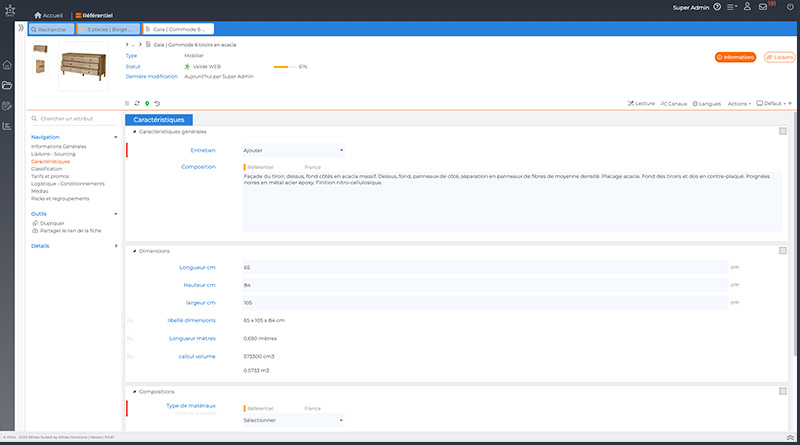Click the green location pin icon
Screen dimensions: 800x445
tap(147, 104)
